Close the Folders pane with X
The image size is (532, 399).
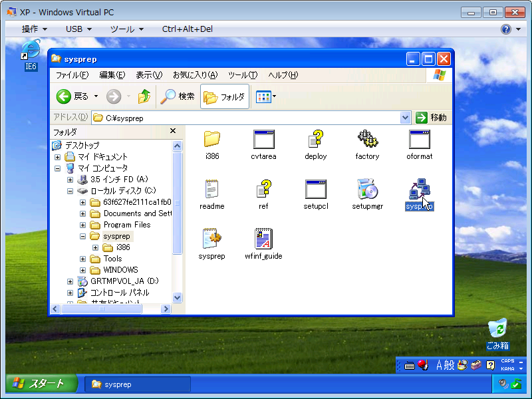tap(173, 131)
